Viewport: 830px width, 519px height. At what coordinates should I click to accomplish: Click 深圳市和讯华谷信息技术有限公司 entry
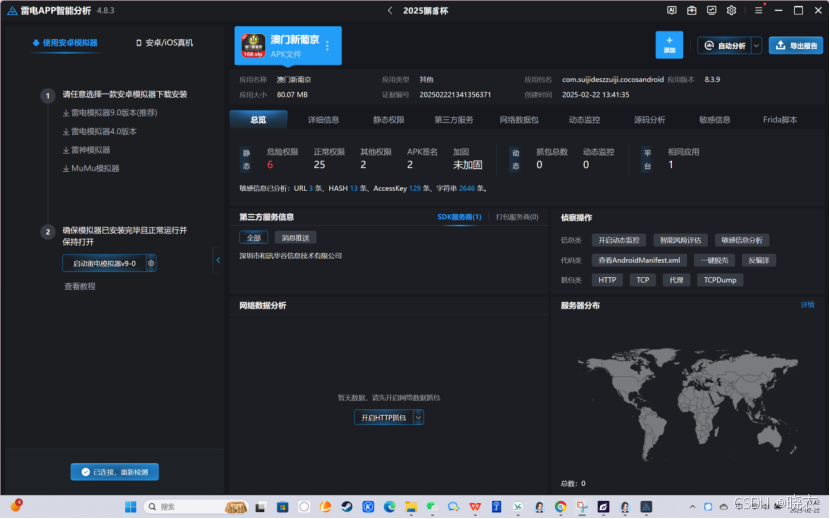pyautogui.click(x=291, y=256)
